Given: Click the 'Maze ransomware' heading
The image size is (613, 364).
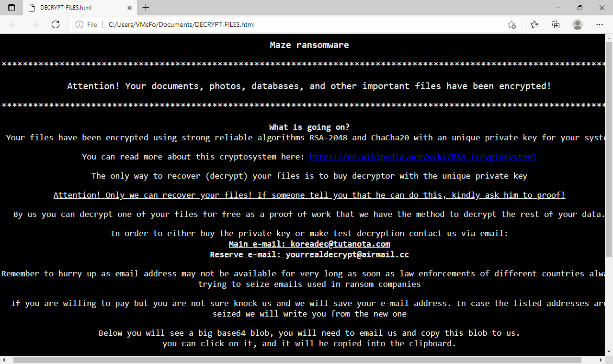Looking at the screenshot, I should [309, 45].
